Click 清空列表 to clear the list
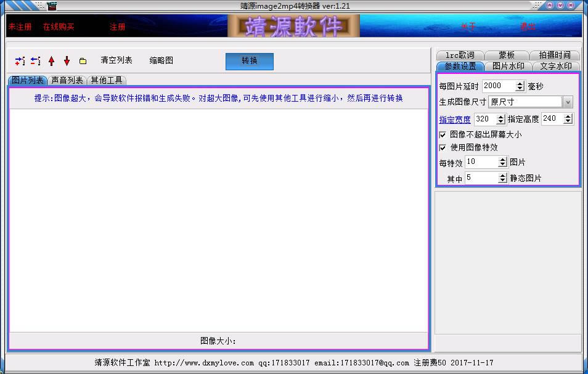 coord(116,60)
